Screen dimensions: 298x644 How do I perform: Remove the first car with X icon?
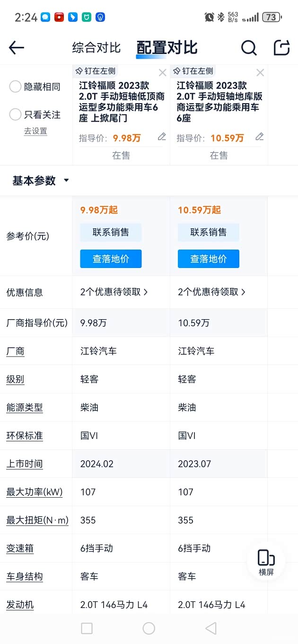click(x=162, y=73)
